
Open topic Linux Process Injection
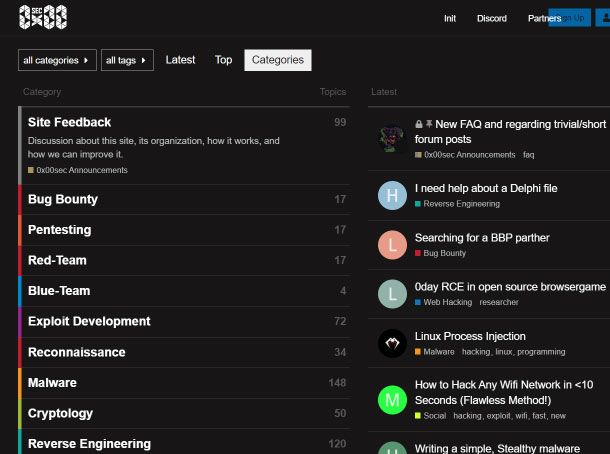point(470,336)
